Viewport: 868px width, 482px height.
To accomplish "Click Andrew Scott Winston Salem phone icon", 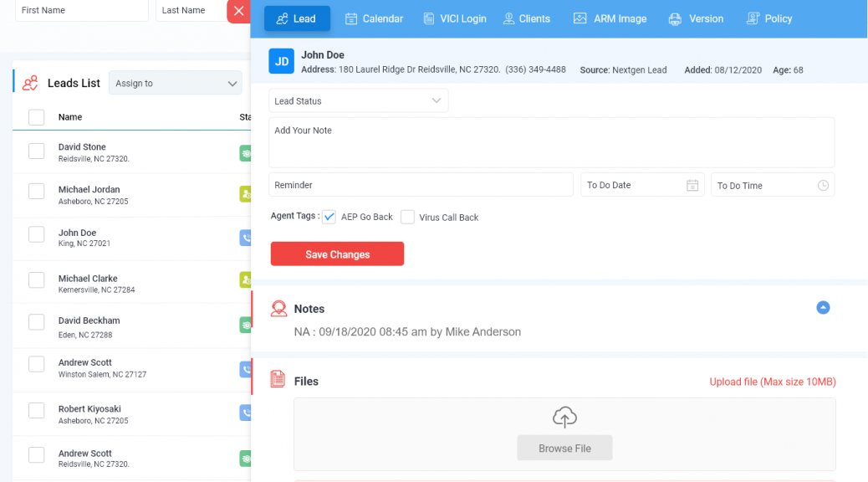I will coord(245,370).
